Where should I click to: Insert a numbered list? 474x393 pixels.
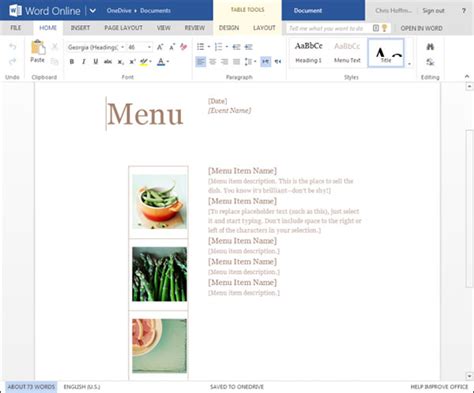pyautogui.click(x=218, y=47)
